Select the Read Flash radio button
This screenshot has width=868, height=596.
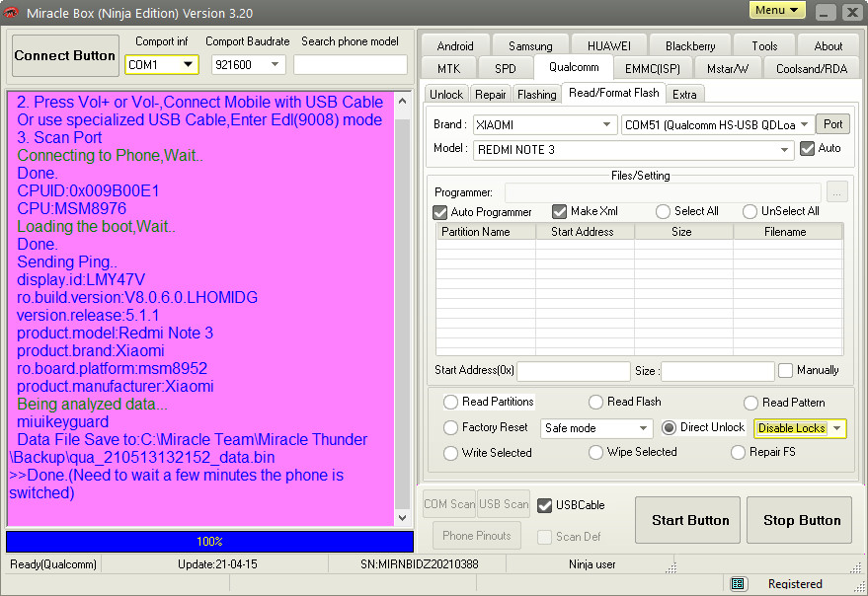(595, 402)
